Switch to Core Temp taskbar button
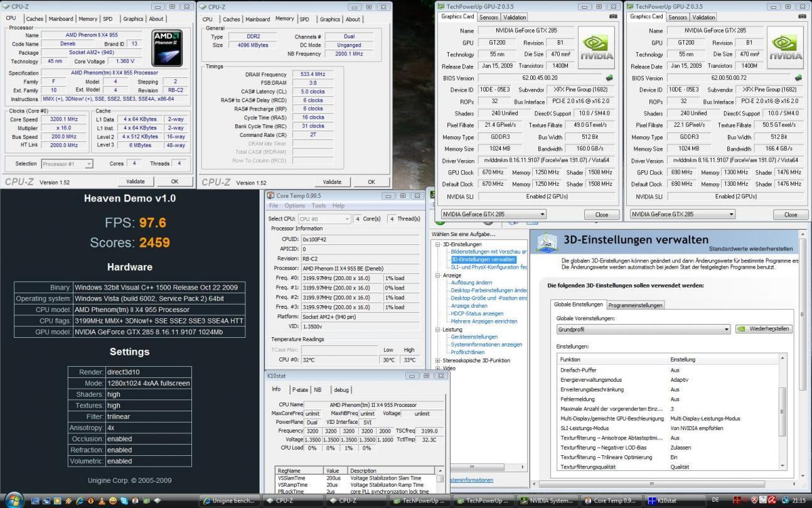 click(611, 500)
